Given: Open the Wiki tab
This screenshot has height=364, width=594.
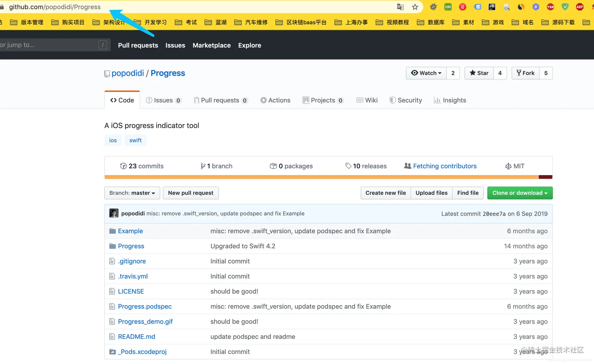Looking at the screenshot, I should (367, 100).
